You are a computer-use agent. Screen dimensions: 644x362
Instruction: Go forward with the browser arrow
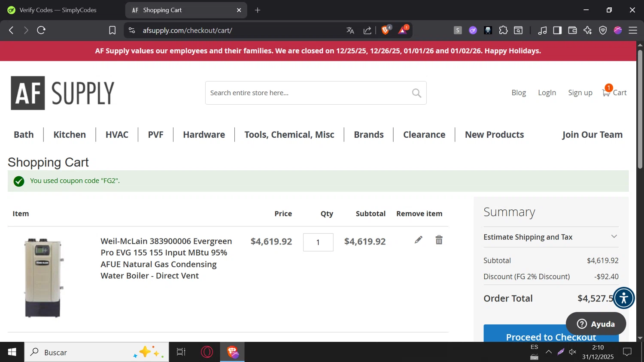pyautogui.click(x=26, y=30)
